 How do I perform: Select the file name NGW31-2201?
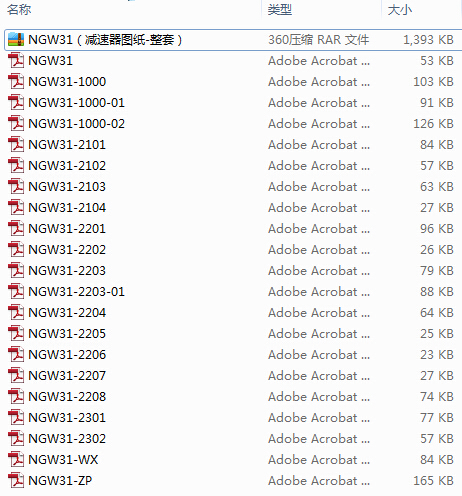click(67, 228)
